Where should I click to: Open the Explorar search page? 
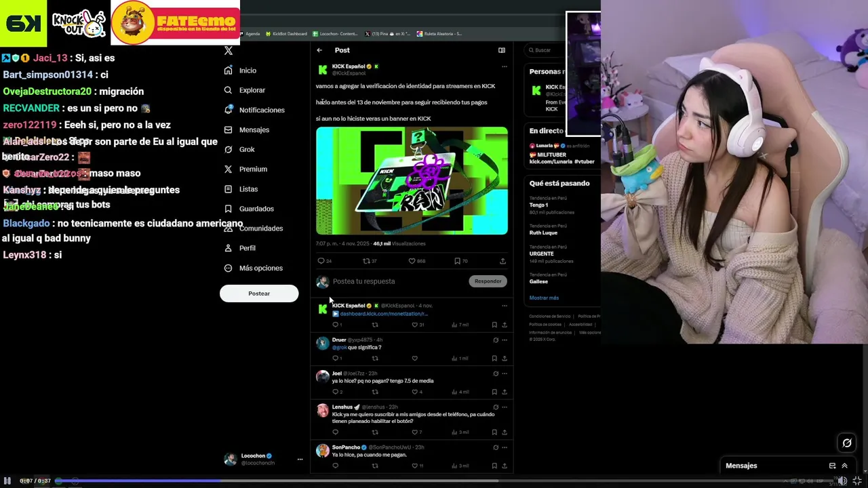pyautogui.click(x=244, y=90)
